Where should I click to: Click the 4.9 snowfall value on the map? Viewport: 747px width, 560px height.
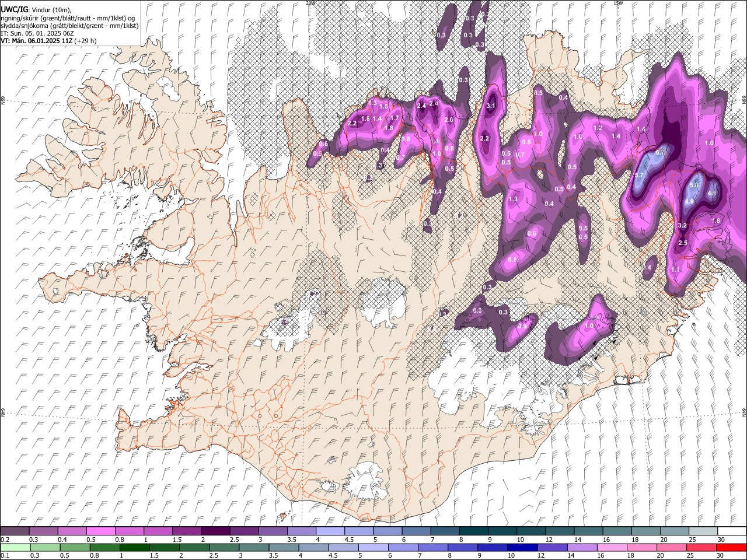tap(689, 202)
